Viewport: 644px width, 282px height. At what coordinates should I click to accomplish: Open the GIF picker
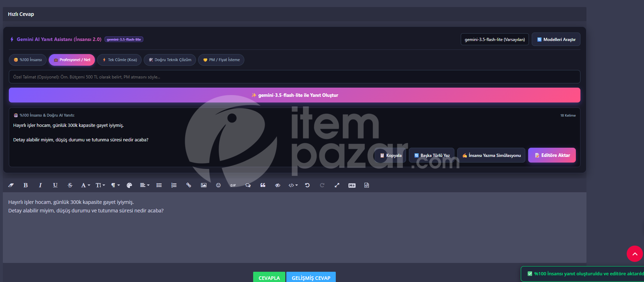pyautogui.click(x=233, y=185)
